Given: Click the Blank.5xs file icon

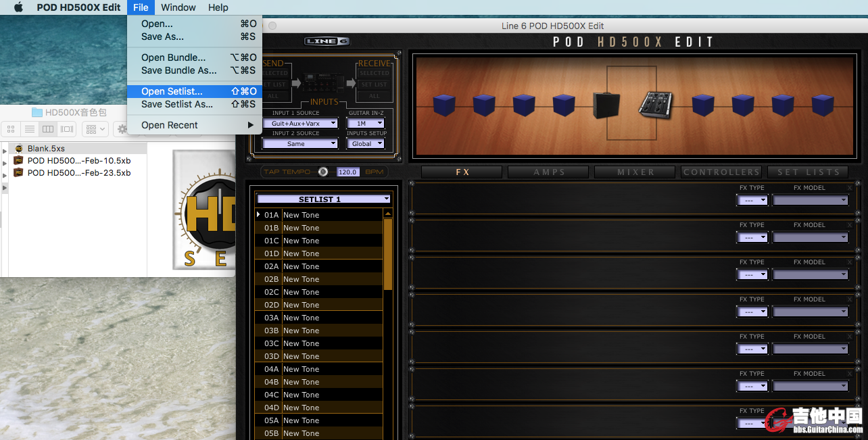Looking at the screenshot, I should click(x=19, y=149).
